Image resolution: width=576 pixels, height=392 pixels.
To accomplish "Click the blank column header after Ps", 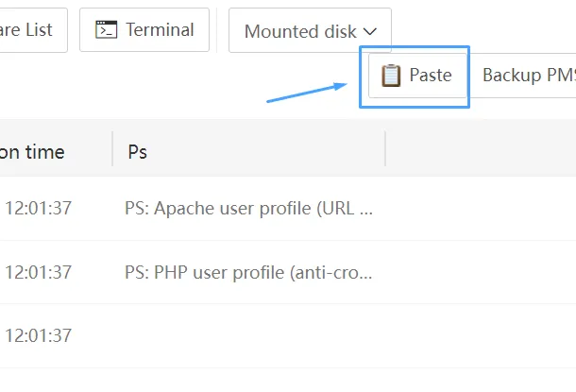I will [x=482, y=149].
